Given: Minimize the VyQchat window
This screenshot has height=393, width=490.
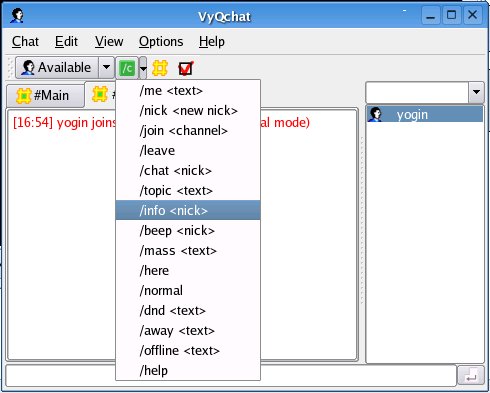Looking at the screenshot, I should pyautogui.click(x=431, y=15).
